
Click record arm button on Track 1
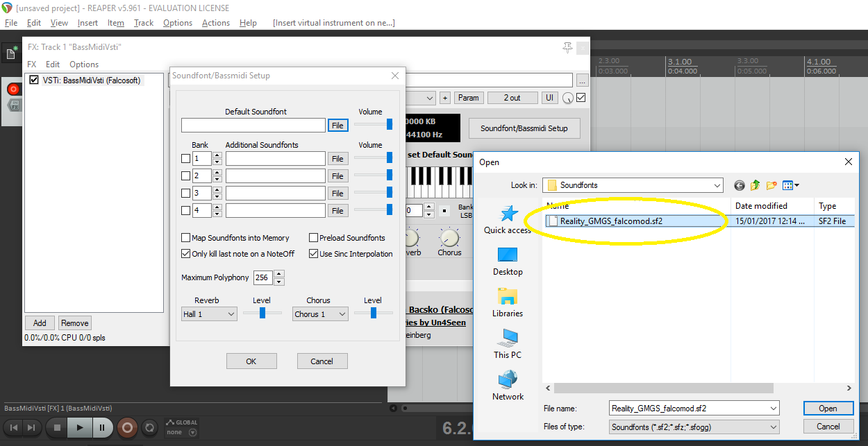coord(12,89)
